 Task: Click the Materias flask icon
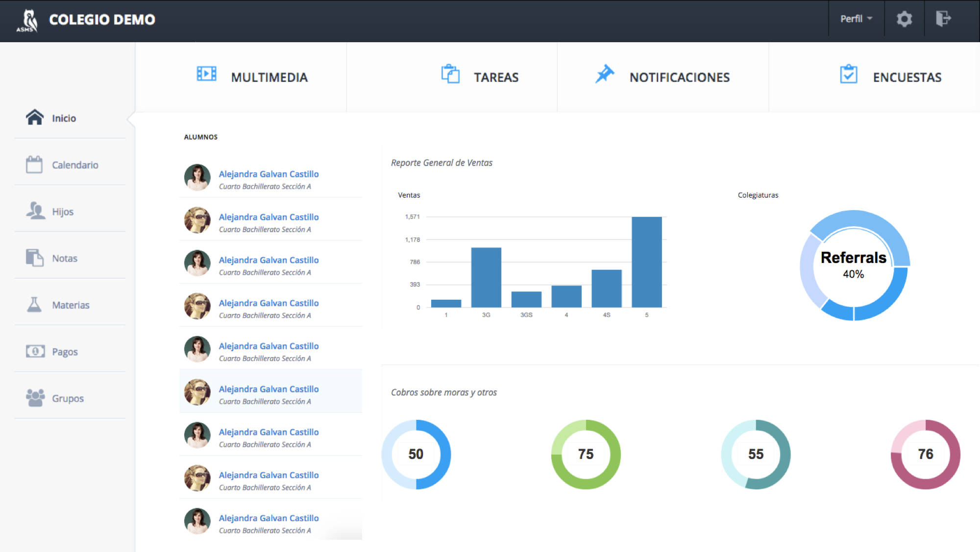point(34,305)
